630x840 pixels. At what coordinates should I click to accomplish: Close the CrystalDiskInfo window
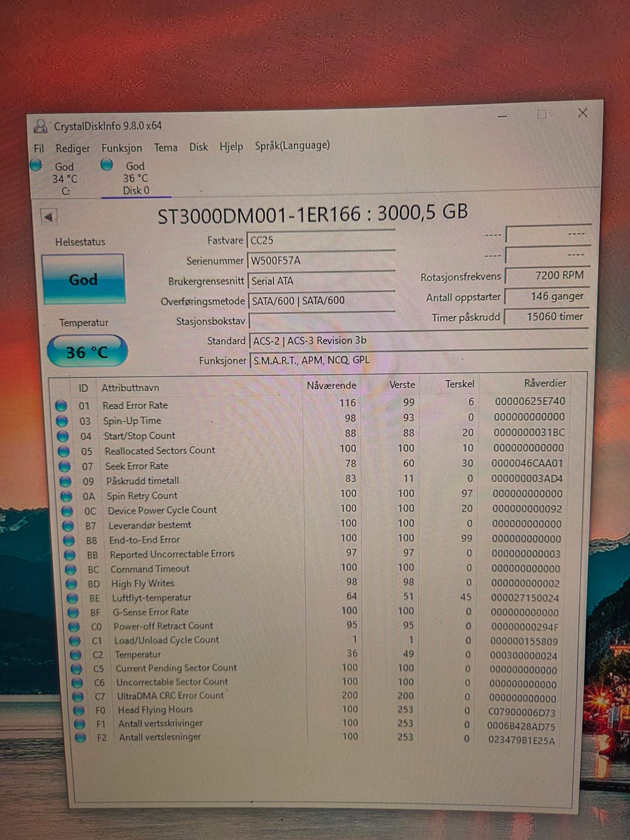pyautogui.click(x=582, y=113)
